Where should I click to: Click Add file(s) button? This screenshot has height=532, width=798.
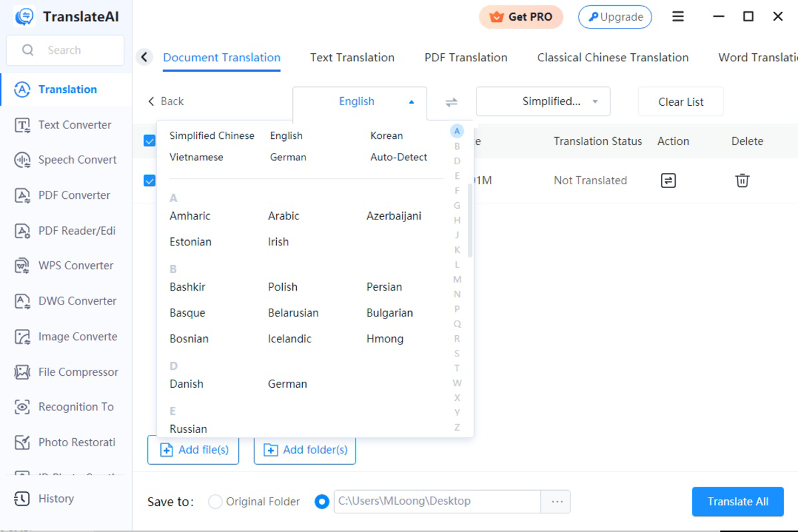(193, 450)
